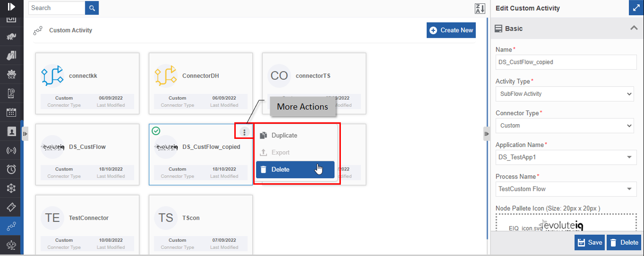The height and width of the screenshot is (256, 644).
Task: Open the snowflake icon in the sidebar
Action: click(x=11, y=188)
